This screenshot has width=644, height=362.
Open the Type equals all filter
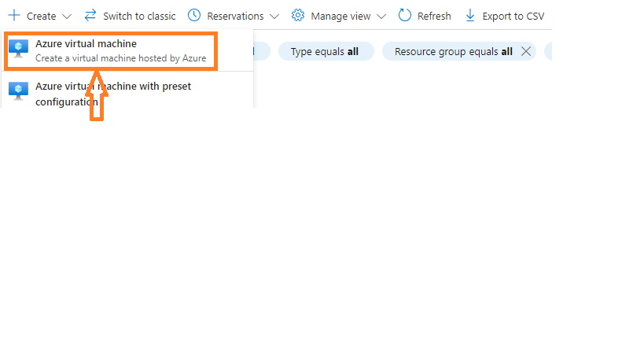coord(326,51)
